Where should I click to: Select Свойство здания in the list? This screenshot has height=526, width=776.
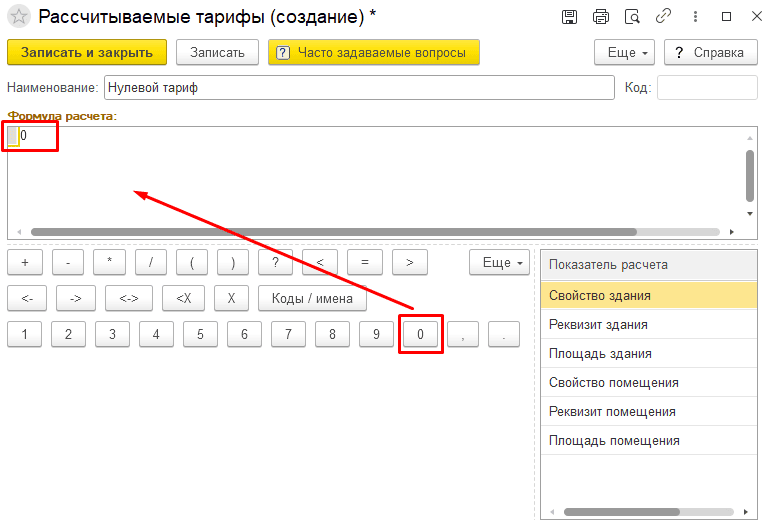click(x=649, y=295)
